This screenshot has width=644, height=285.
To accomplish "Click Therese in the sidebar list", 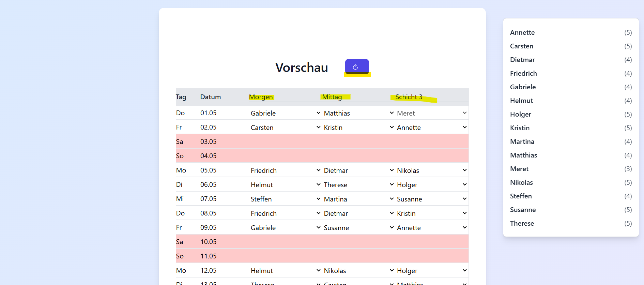I will point(522,224).
